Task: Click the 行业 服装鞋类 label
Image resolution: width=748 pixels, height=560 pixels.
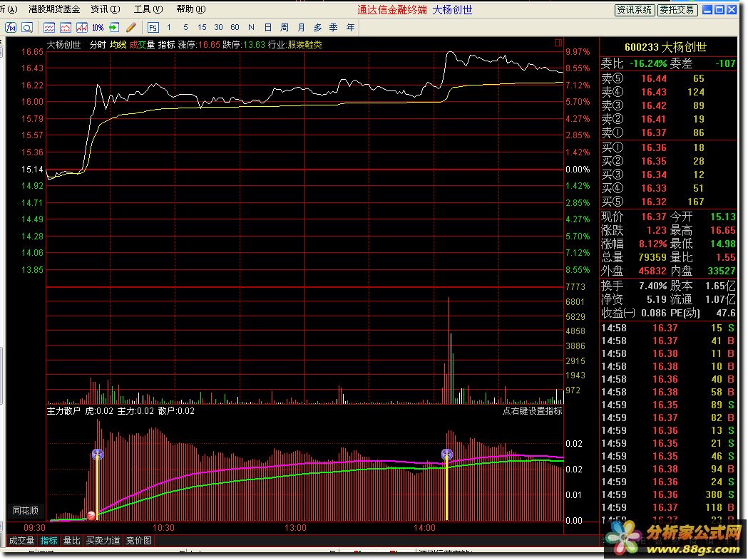Action: (x=294, y=45)
